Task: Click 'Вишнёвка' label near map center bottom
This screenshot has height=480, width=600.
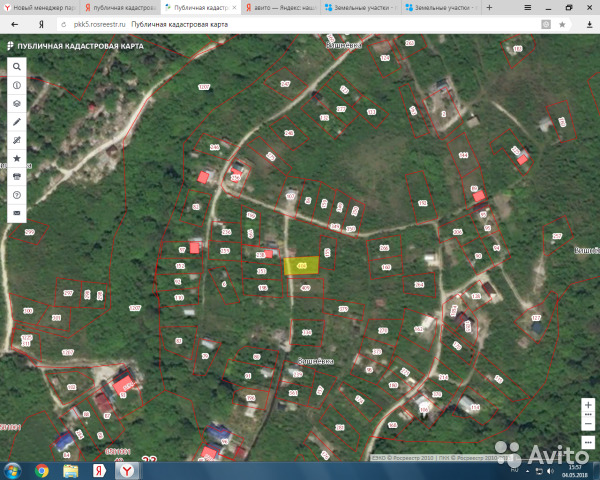Action: (x=316, y=361)
